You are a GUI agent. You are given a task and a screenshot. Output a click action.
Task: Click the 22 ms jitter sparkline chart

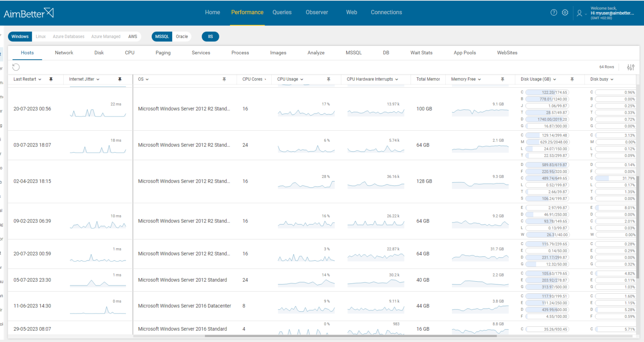98,112
